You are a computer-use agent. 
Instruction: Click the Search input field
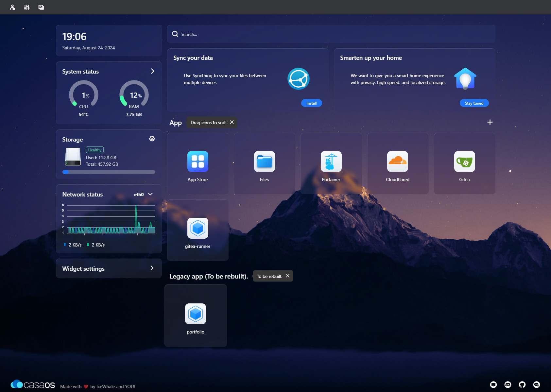click(331, 34)
